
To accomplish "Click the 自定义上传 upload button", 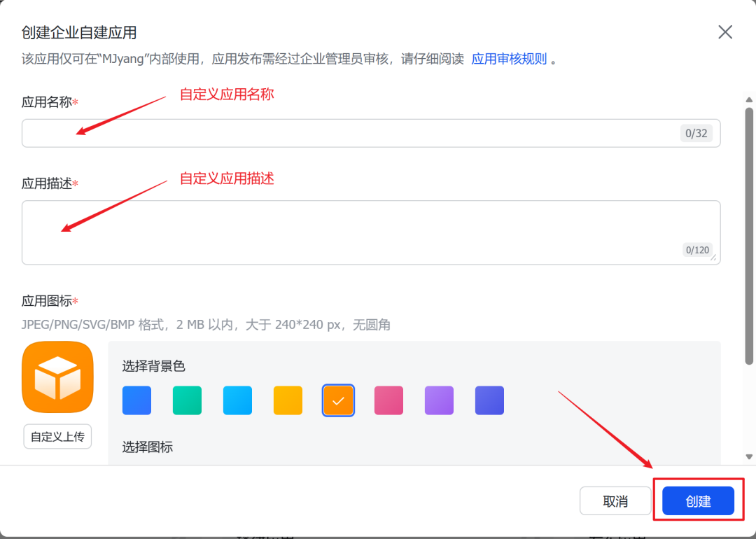I will (57, 436).
